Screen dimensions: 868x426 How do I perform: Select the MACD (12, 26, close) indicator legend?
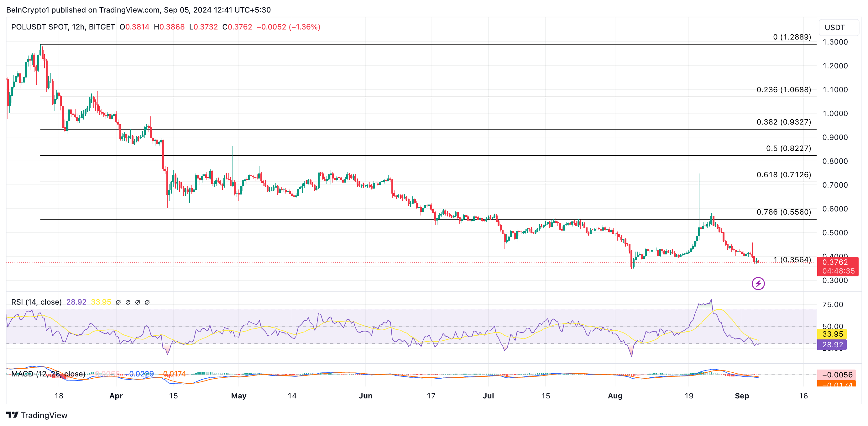click(48, 374)
